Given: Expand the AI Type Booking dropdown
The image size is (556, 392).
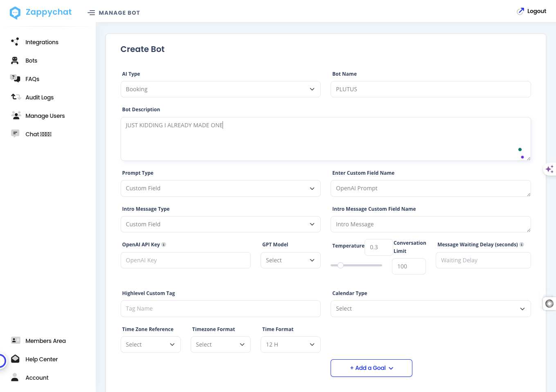Looking at the screenshot, I should (x=221, y=89).
